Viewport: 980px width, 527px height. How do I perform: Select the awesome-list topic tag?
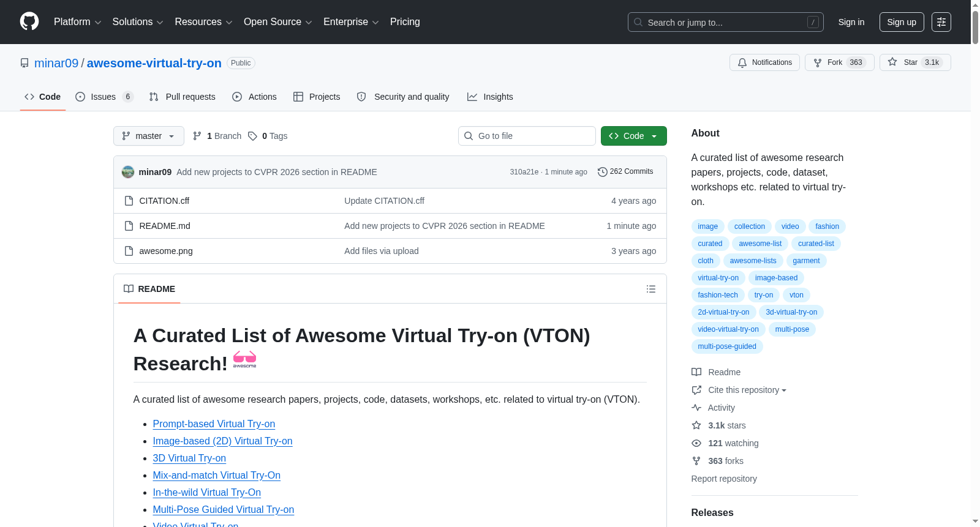(760, 244)
